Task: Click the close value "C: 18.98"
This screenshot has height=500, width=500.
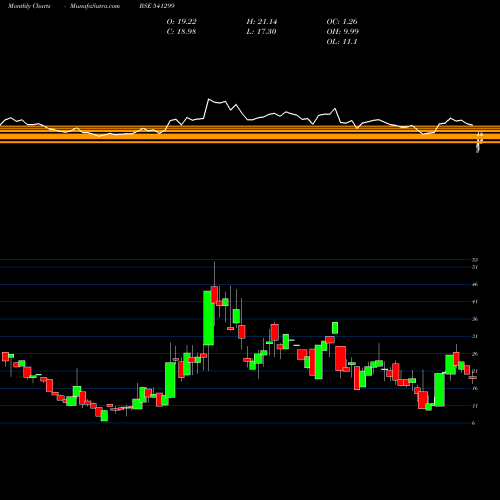Action: click(181, 32)
